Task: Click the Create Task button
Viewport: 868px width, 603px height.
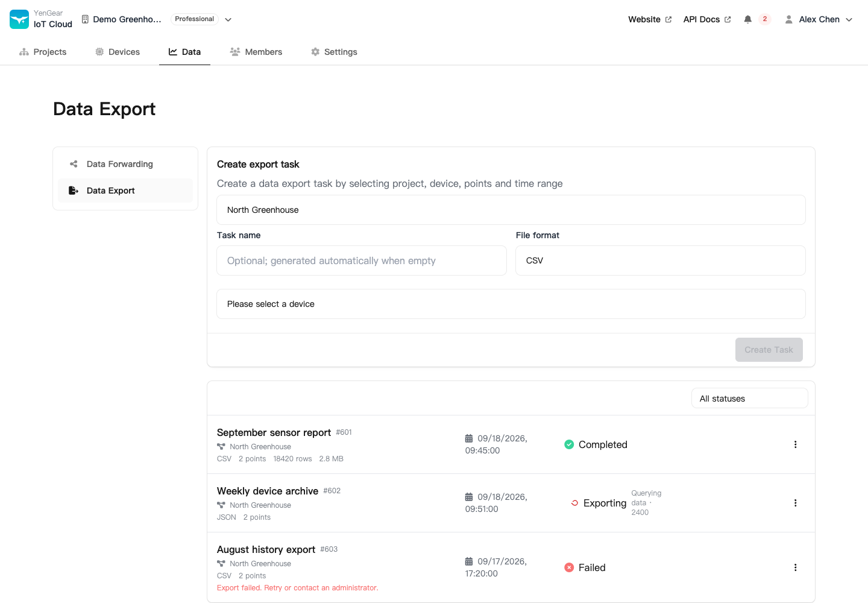Action: click(x=769, y=350)
